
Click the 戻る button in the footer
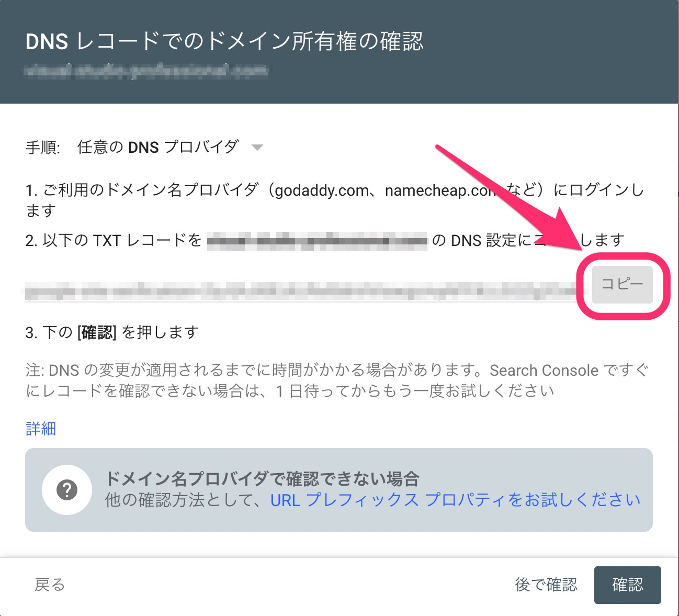(x=50, y=585)
